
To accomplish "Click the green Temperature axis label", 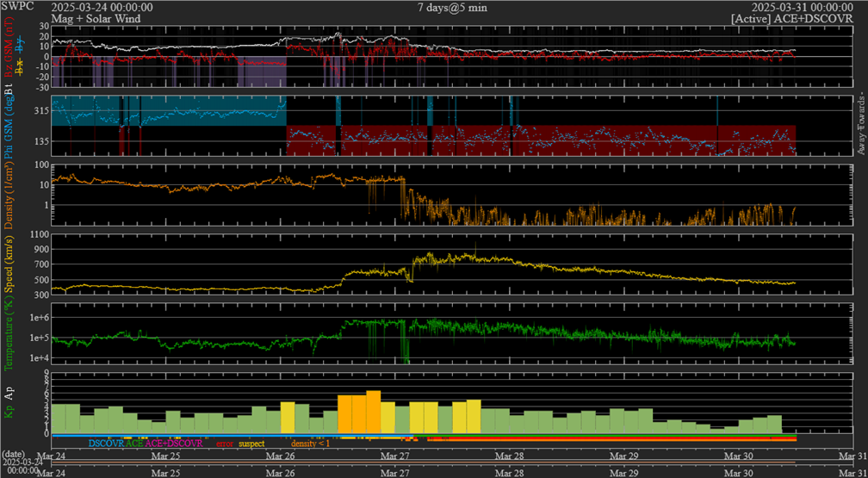I will (10, 334).
